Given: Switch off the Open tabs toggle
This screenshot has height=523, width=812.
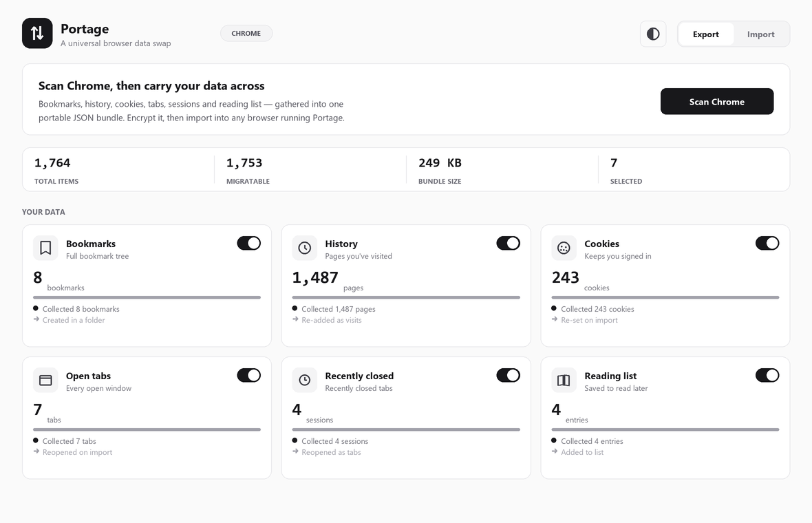Looking at the screenshot, I should 249,375.
